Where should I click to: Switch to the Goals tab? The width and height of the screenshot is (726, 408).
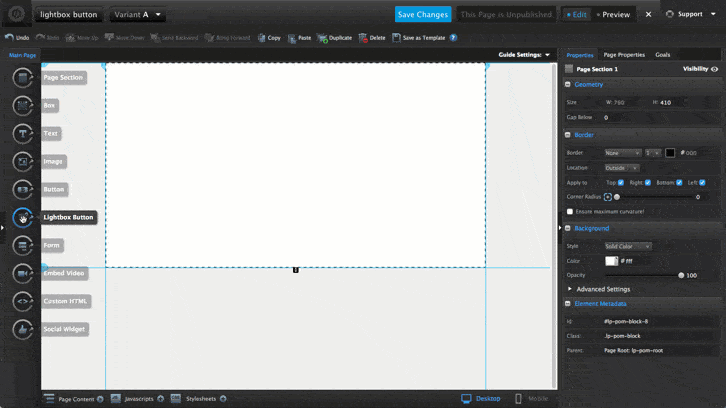[663, 55]
